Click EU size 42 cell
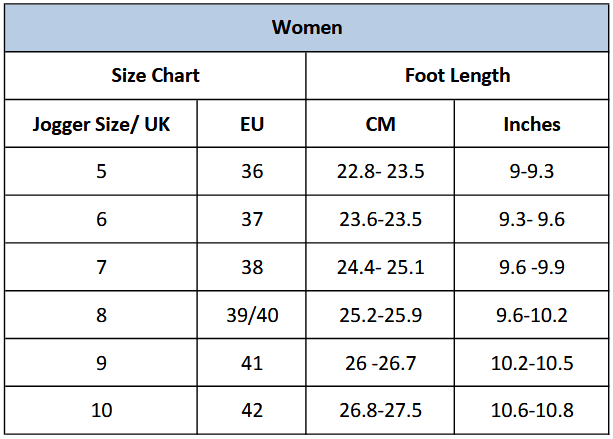The width and height of the screenshot is (613, 439). point(252,410)
